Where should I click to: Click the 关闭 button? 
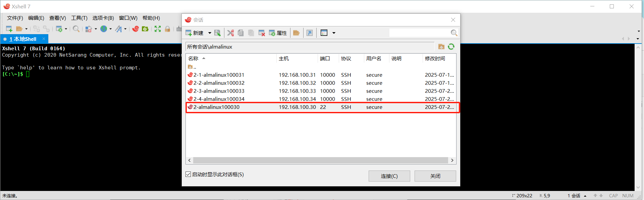tap(435, 176)
